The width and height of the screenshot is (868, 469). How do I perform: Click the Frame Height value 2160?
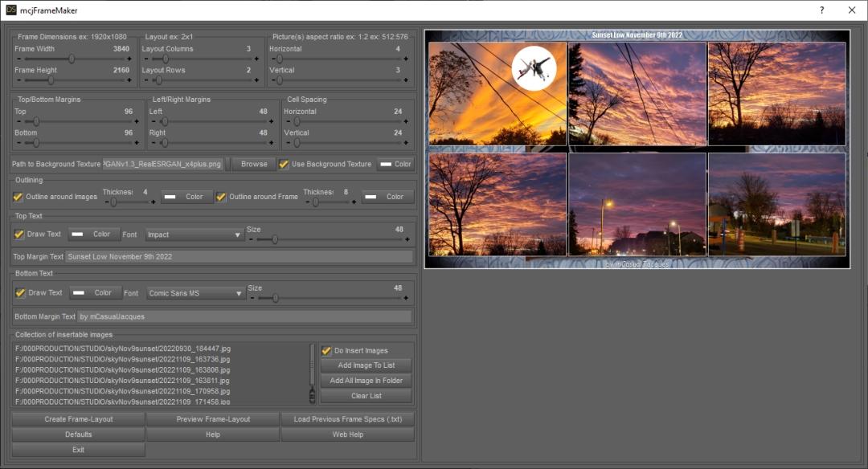(121, 70)
